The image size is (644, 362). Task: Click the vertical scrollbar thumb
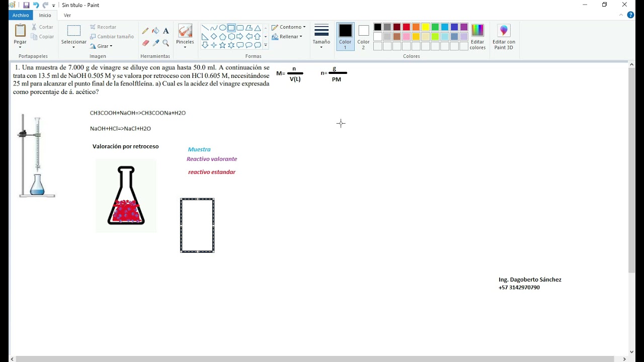[x=632, y=170]
